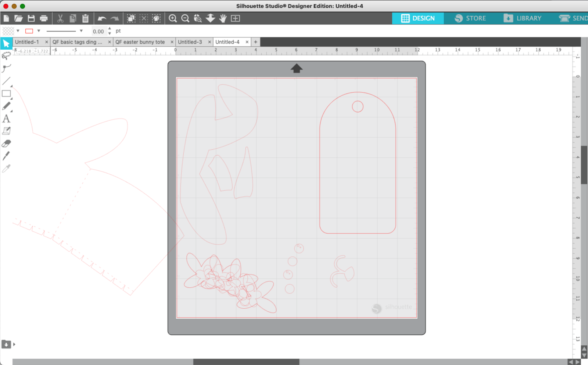Click the crosshatch fill color swatch
This screenshot has height=365, width=588.
pyautogui.click(x=8, y=31)
